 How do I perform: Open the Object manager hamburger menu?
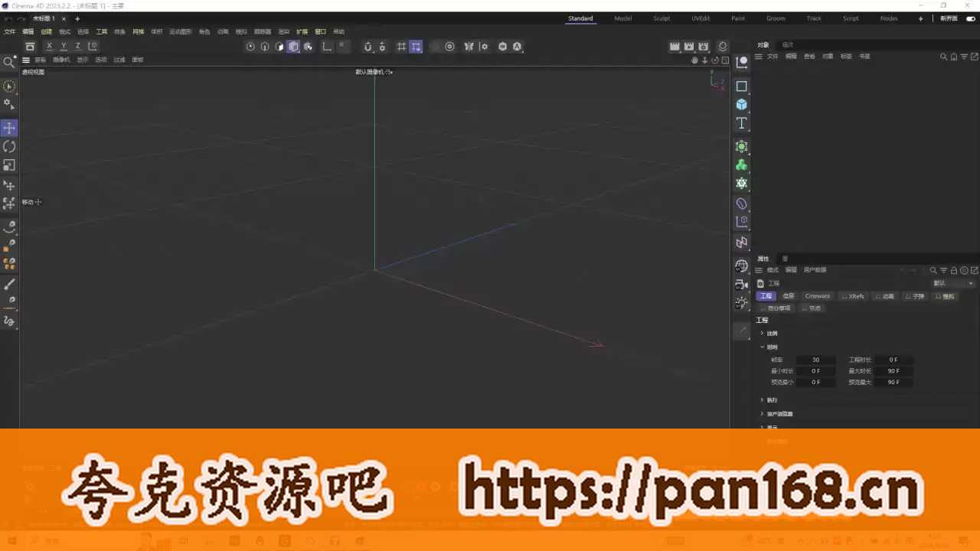[x=759, y=57]
